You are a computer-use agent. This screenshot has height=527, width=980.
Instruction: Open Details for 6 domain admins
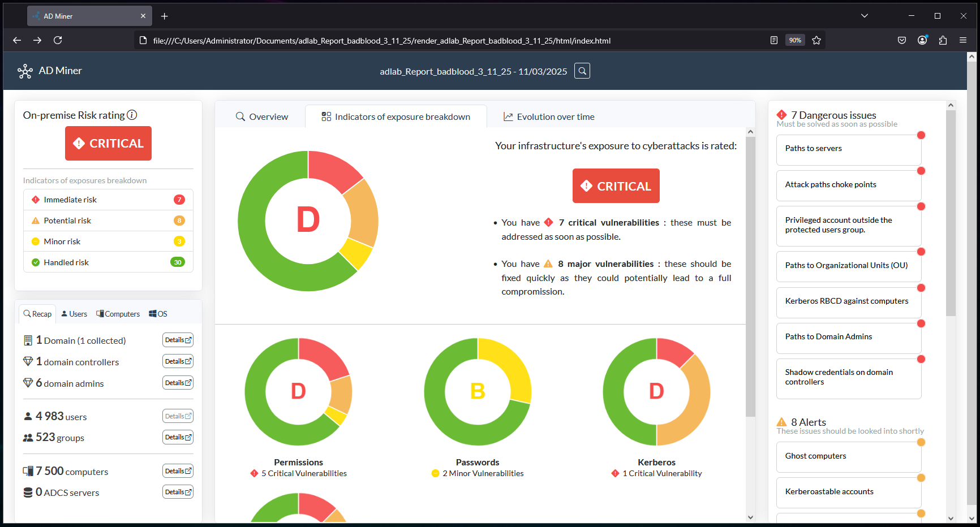click(x=178, y=383)
